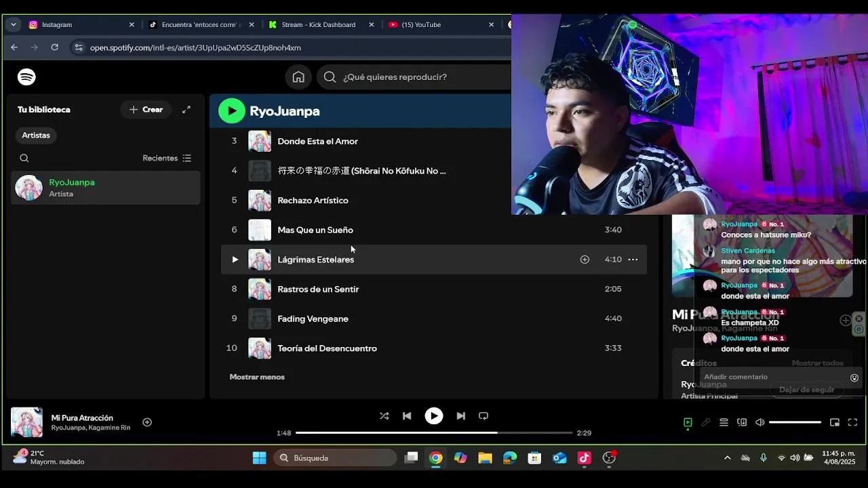This screenshot has height=488, width=868.
Task: Collapse the list with 'Mostrar menos'
Action: click(x=257, y=377)
